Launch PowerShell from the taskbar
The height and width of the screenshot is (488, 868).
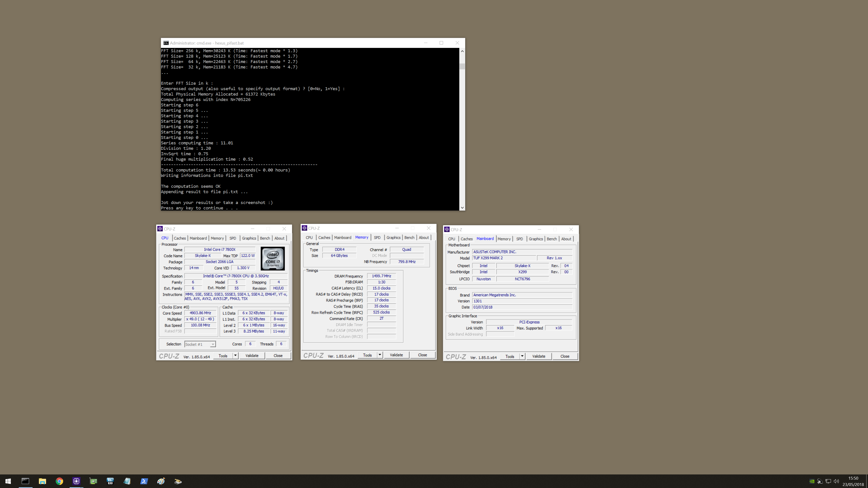[x=144, y=481]
